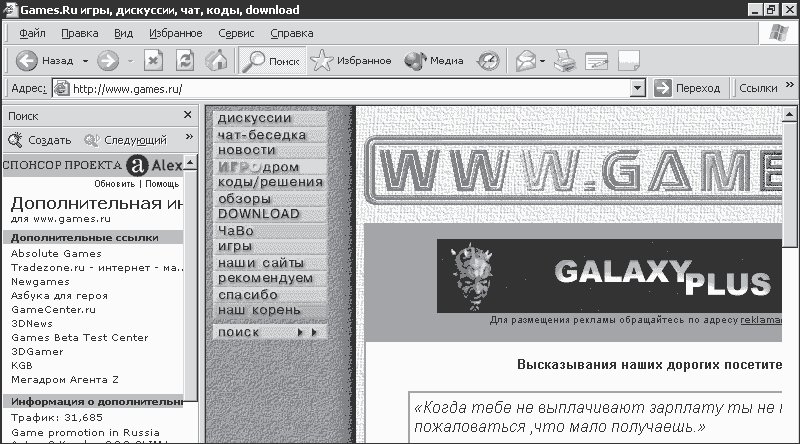Open Game promotion in Russia link
Screen dimensions: 800x444
coord(85,433)
